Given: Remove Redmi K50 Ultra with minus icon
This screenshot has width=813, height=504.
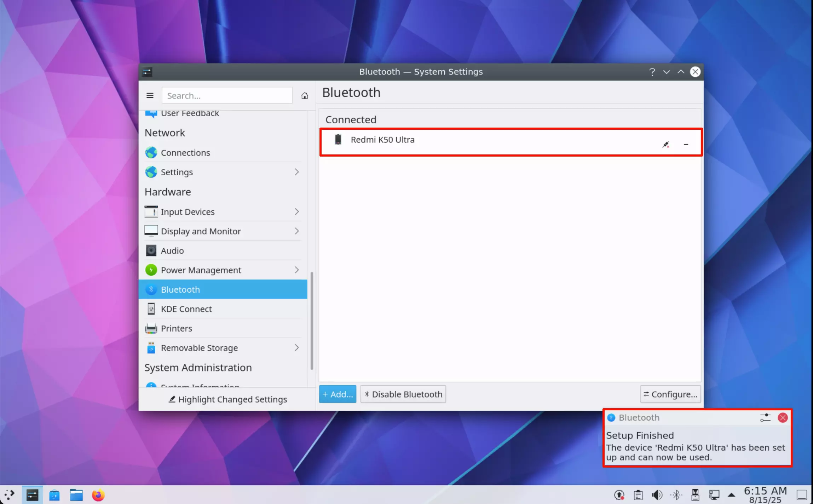Looking at the screenshot, I should point(686,144).
